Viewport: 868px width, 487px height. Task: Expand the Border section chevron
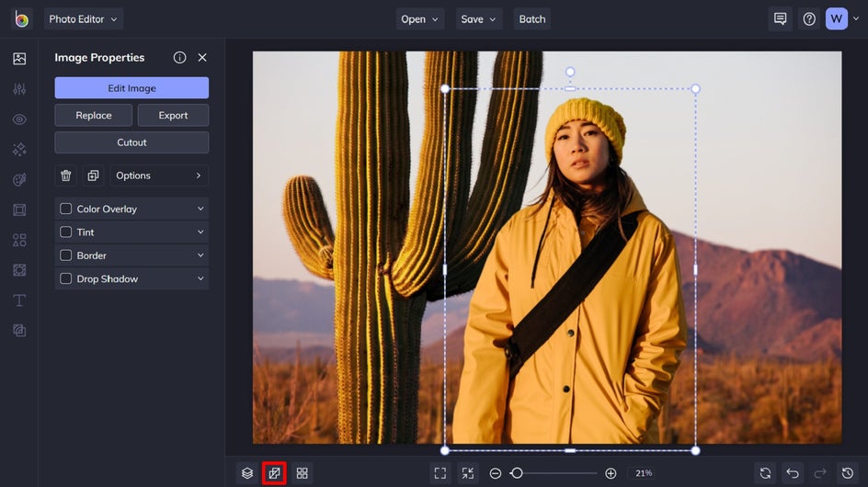[200, 255]
